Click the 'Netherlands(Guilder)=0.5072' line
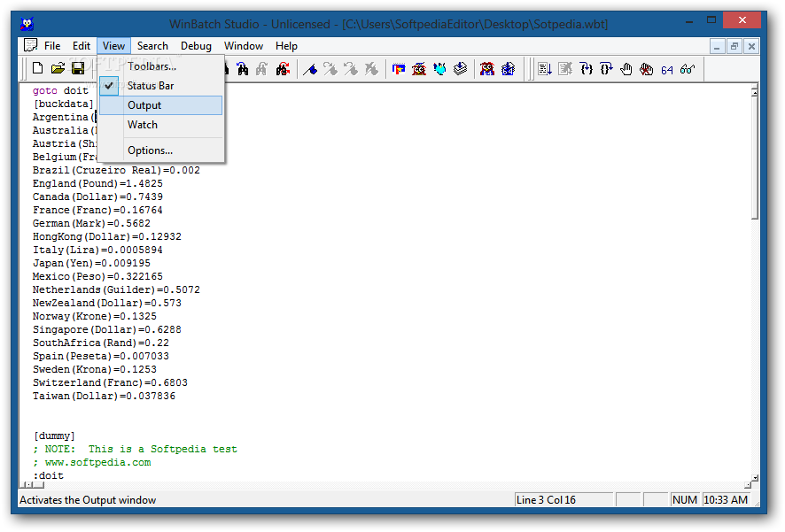This screenshot has width=785, height=532. [x=116, y=289]
